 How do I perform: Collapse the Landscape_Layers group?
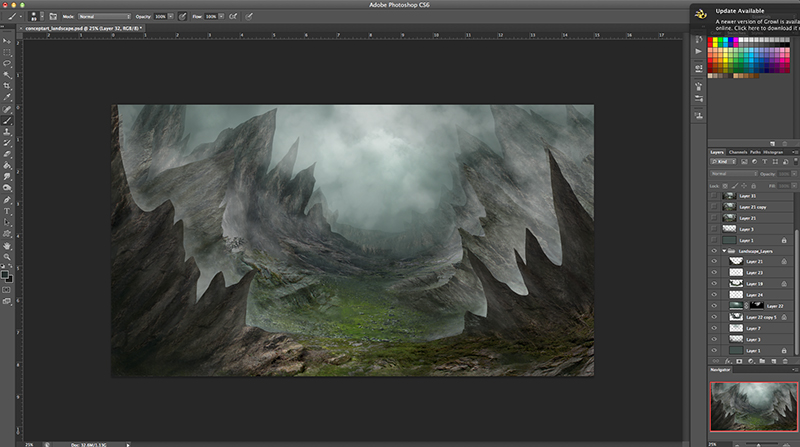point(724,251)
